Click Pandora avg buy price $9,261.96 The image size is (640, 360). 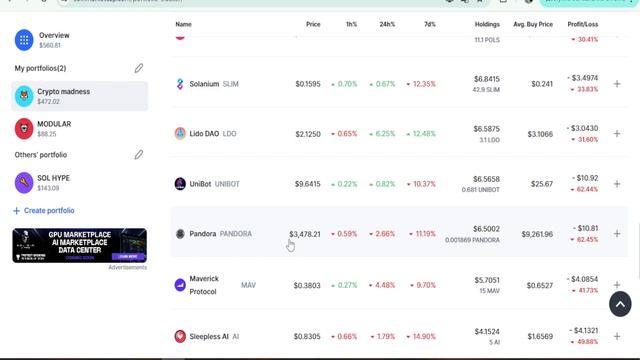[x=537, y=234]
